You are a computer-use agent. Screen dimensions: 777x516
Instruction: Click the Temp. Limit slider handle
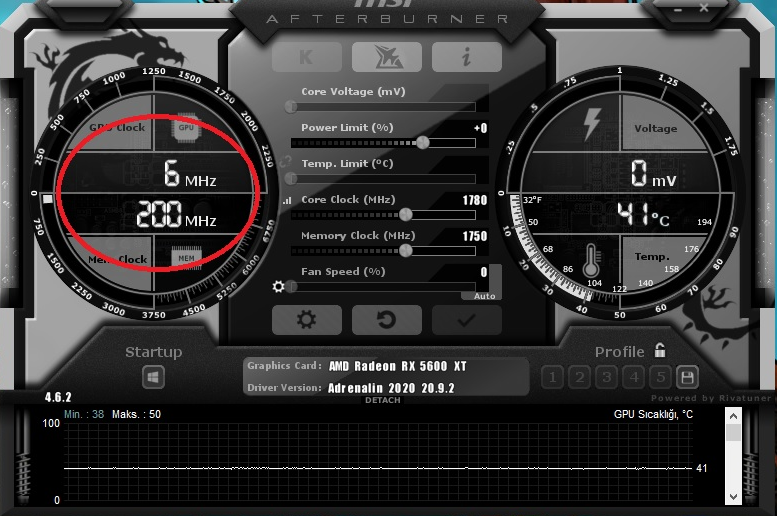[291, 178]
